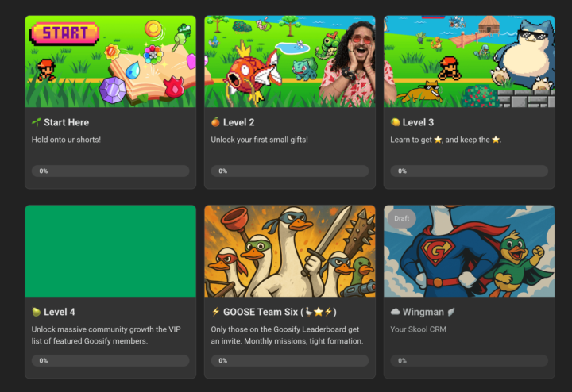
Task: Open the Wingman superhero goose cover
Action: (470, 251)
